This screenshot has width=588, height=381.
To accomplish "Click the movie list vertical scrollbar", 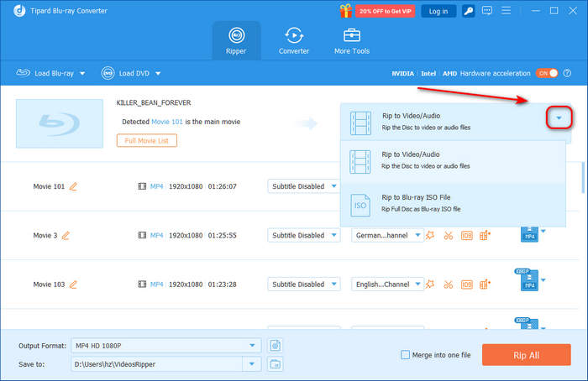I will (x=583, y=178).
